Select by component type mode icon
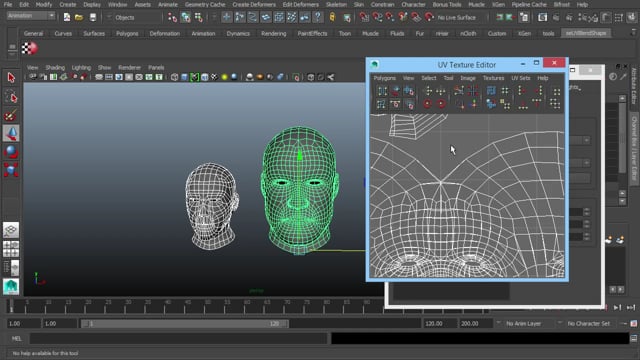The image size is (640, 360). coord(199,17)
